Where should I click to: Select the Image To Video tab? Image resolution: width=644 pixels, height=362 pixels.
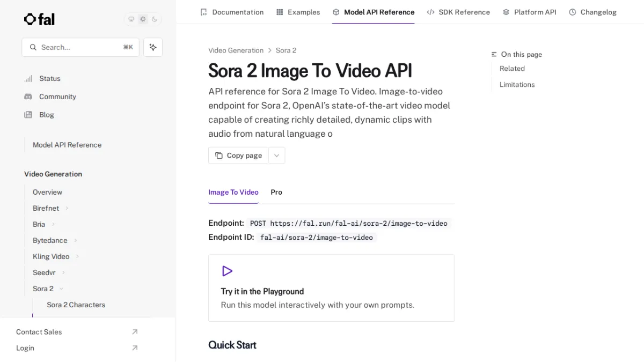click(x=233, y=192)
